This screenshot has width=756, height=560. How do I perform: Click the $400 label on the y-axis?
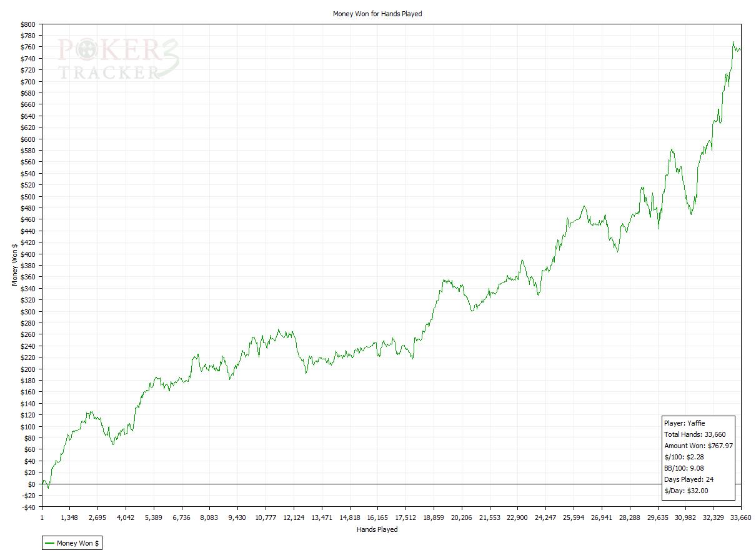(27, 254)
